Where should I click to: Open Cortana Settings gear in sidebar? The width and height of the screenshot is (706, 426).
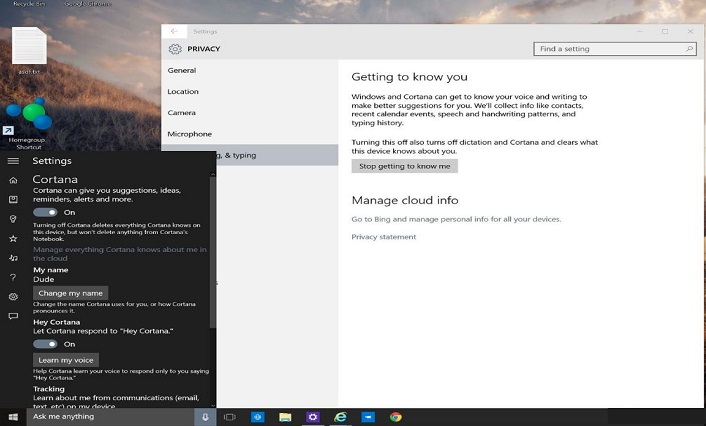[13, 296]
